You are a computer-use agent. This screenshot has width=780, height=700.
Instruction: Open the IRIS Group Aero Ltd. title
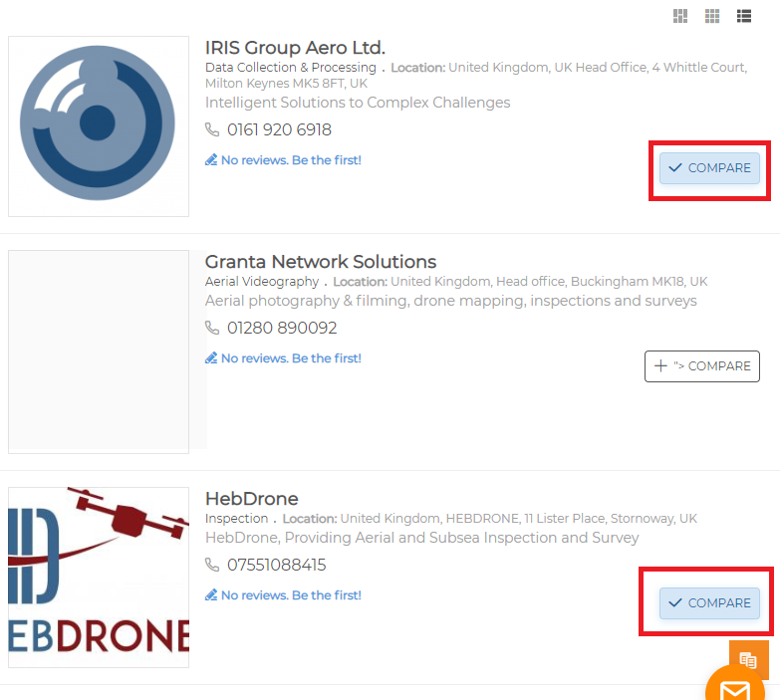pyautogui.click(x=295, y=48)
